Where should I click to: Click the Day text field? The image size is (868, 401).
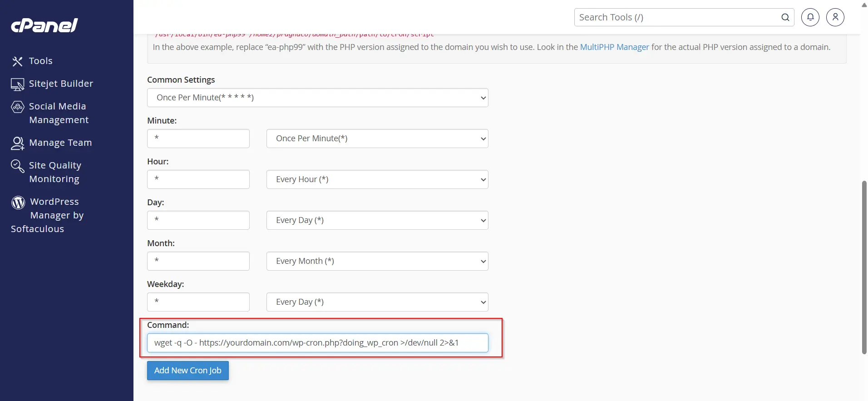(198, 220)
